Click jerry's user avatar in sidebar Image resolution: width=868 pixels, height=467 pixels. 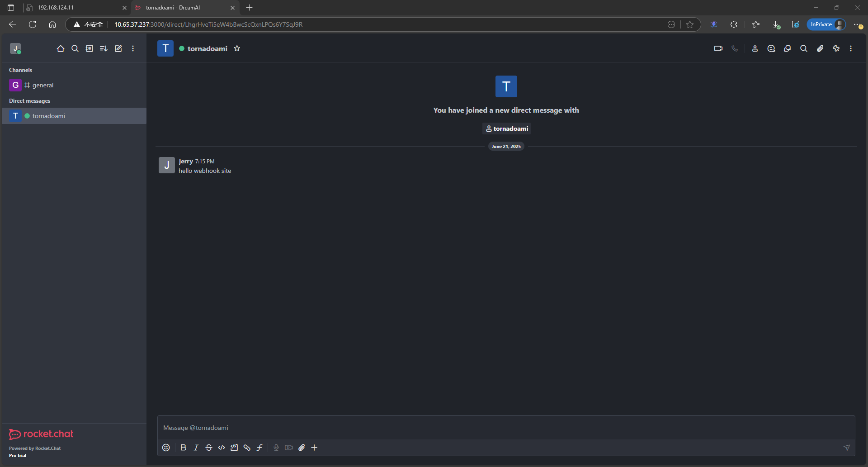pyautogui.click(x=15, y=48)
